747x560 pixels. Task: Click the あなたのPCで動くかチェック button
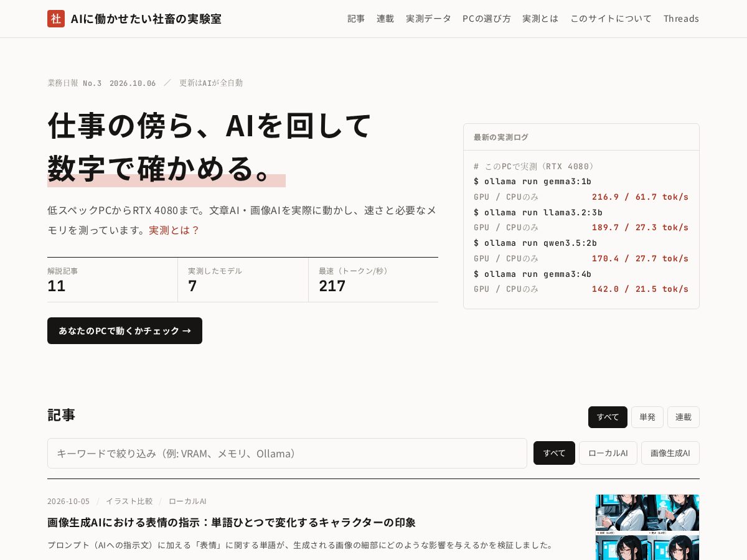tap(125, 330)
